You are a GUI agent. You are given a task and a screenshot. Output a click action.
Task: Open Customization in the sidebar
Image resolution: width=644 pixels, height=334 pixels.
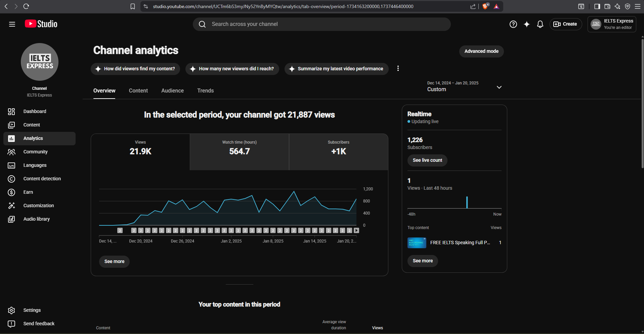[x=39, y=206]
